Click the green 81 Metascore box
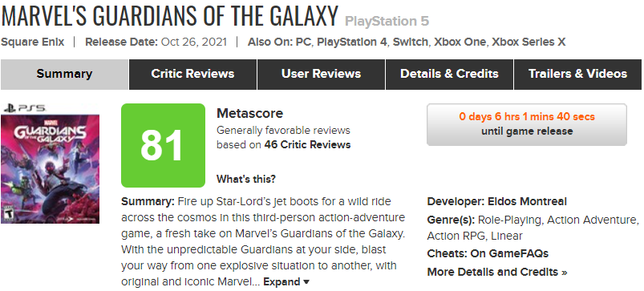This screenshot has width=644, height=291. (163, 145)
